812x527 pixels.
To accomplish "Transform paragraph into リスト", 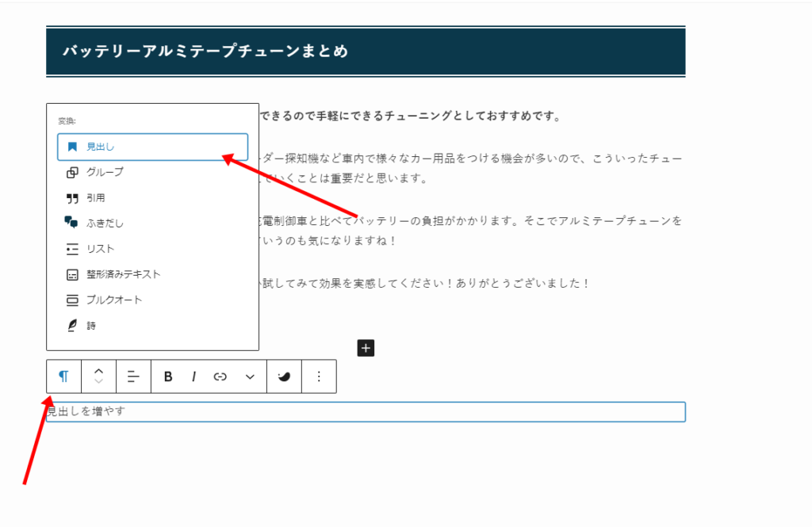I will click(100, 249).
